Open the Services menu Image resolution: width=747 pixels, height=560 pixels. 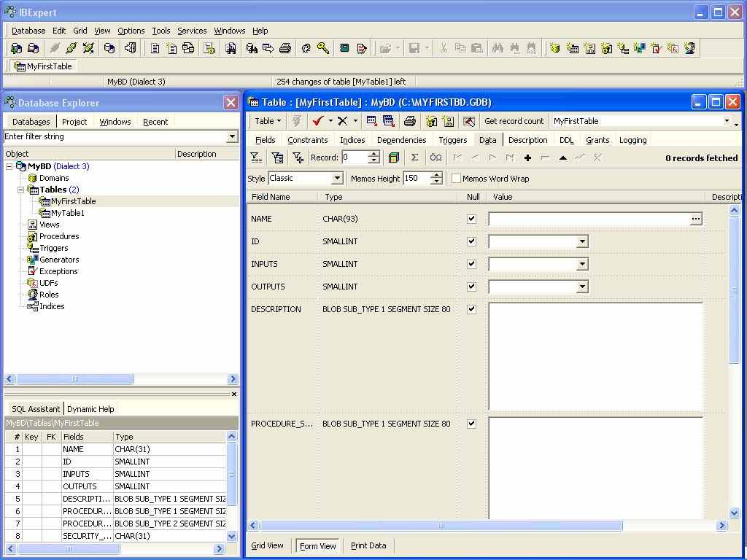192,31
